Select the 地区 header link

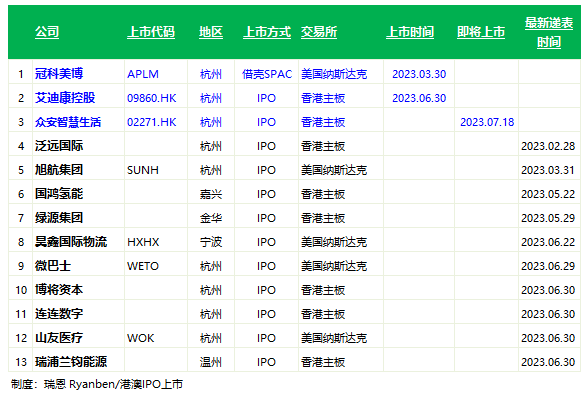211,32
